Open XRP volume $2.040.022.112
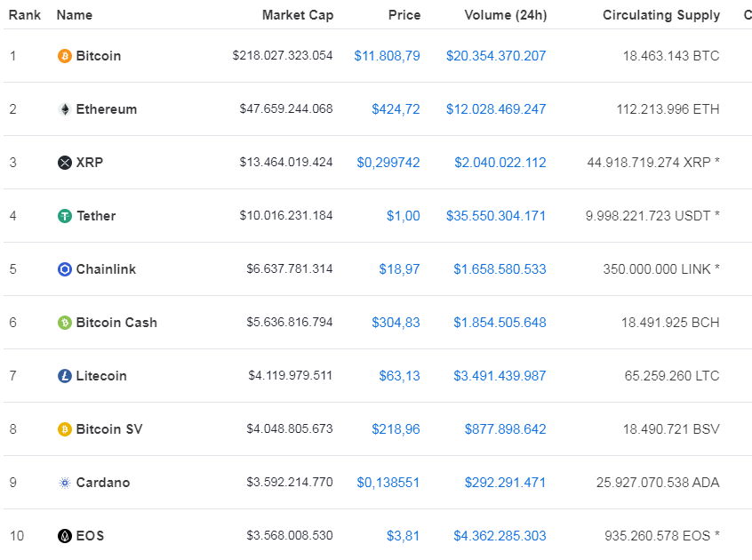Viewport: 752px width, 560px height. pyautogui.click(x=500, y=163)
